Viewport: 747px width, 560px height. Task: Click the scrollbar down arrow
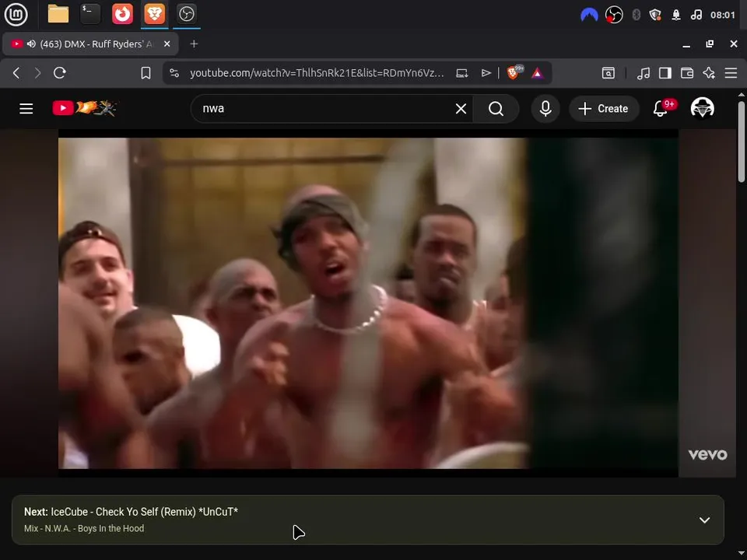click(742, 553)
